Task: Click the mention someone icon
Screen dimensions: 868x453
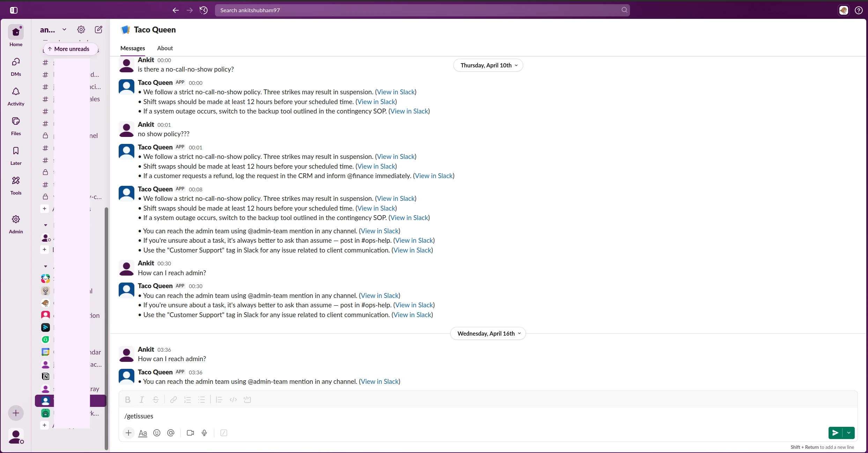Action: pos(171,433)
